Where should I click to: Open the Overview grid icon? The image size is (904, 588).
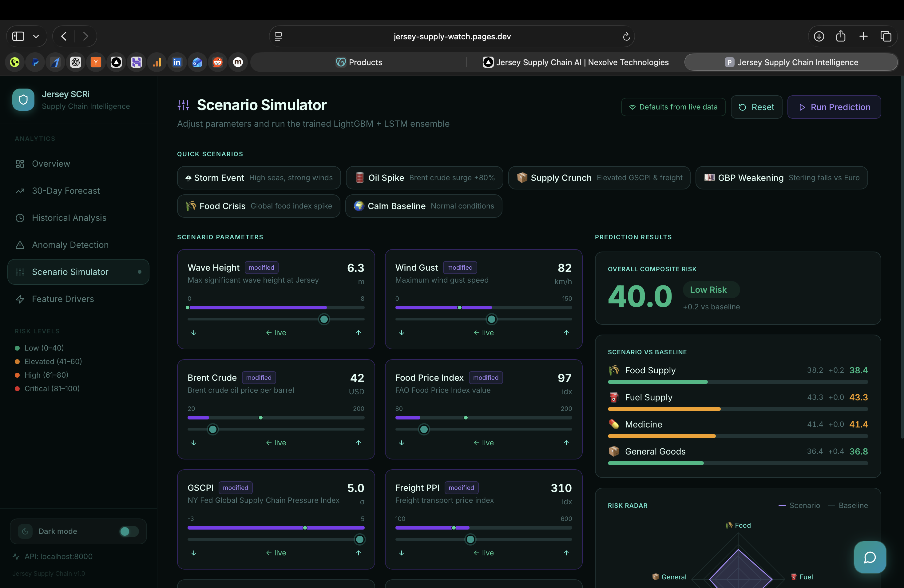(20, 163)
